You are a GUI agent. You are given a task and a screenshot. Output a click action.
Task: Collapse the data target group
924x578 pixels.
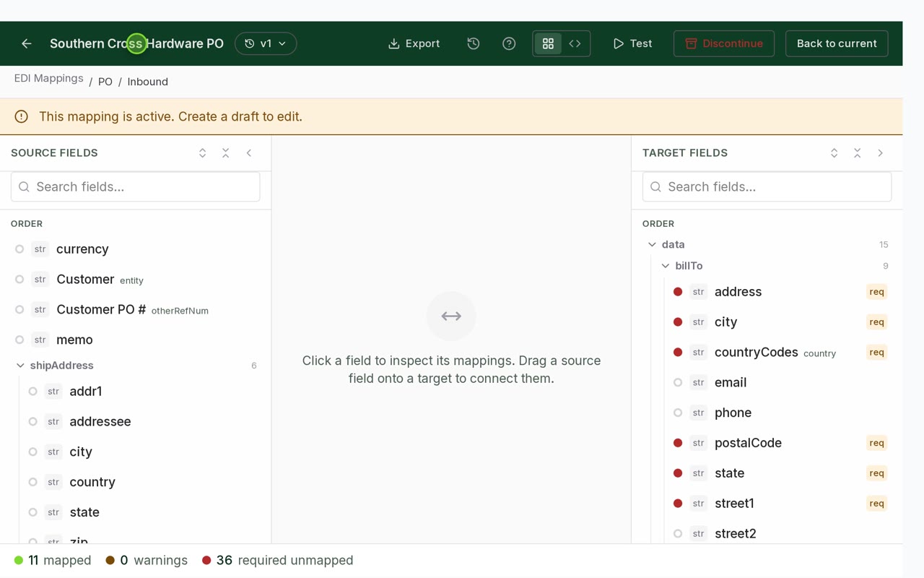[652, 245]
